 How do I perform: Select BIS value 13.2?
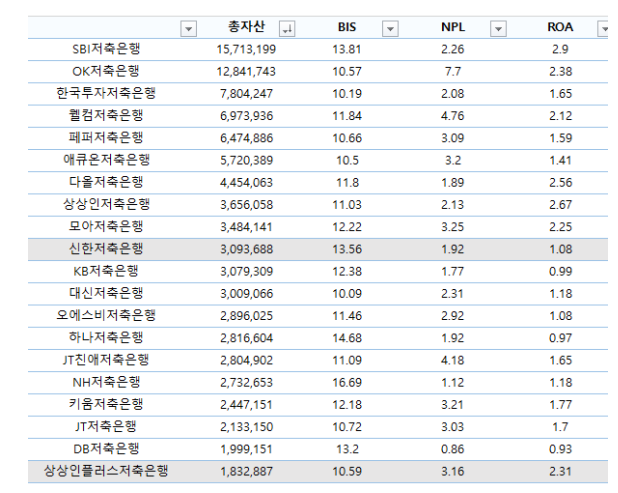(x=347, y=449)
